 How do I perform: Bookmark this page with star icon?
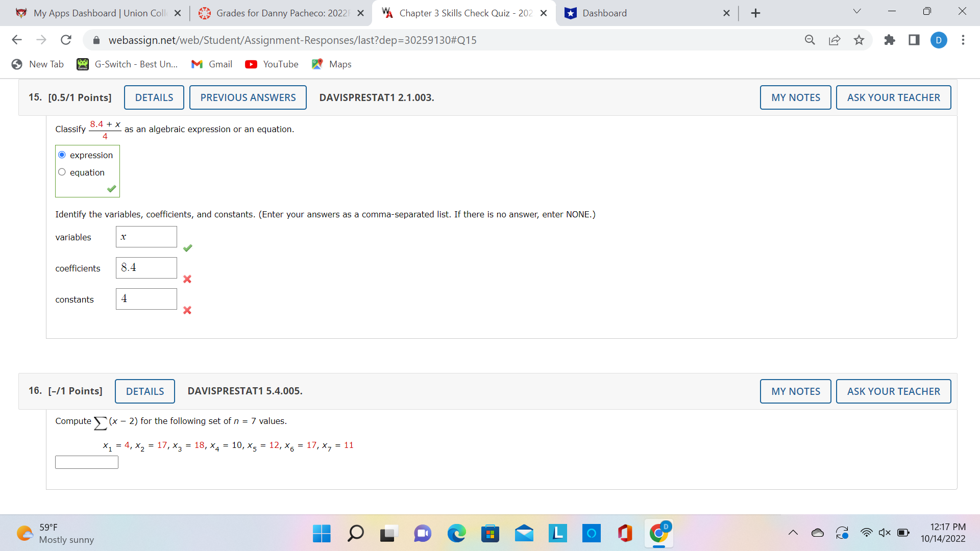859,40
